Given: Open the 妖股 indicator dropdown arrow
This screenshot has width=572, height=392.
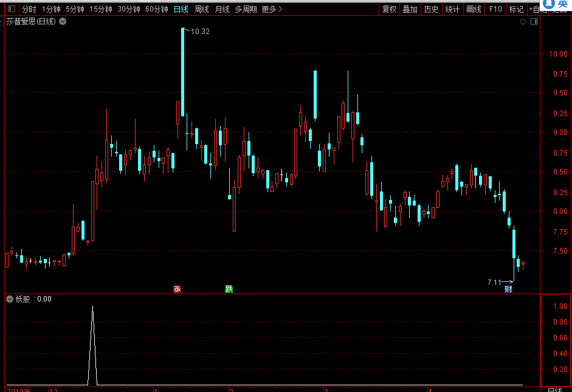Looking at the screenshot, I should pyautogui.click(x=10, y=299).
